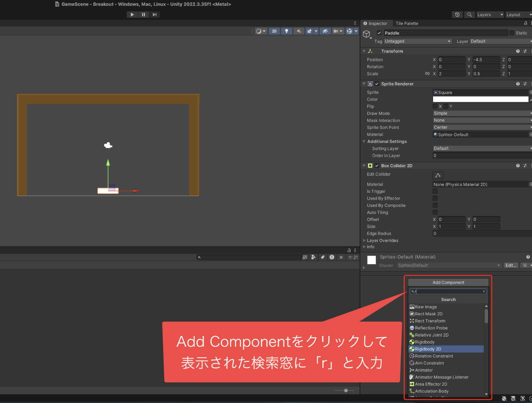Image resolution: width=532 pixels, height=403 pixels.
Task: Open the Sprites-Default material help icon
Action: pos(528,257)
